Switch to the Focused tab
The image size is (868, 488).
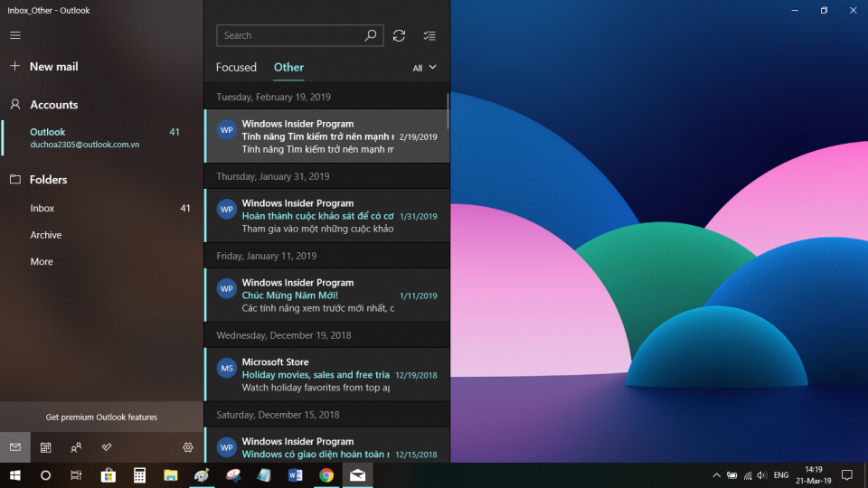[236, 68]
